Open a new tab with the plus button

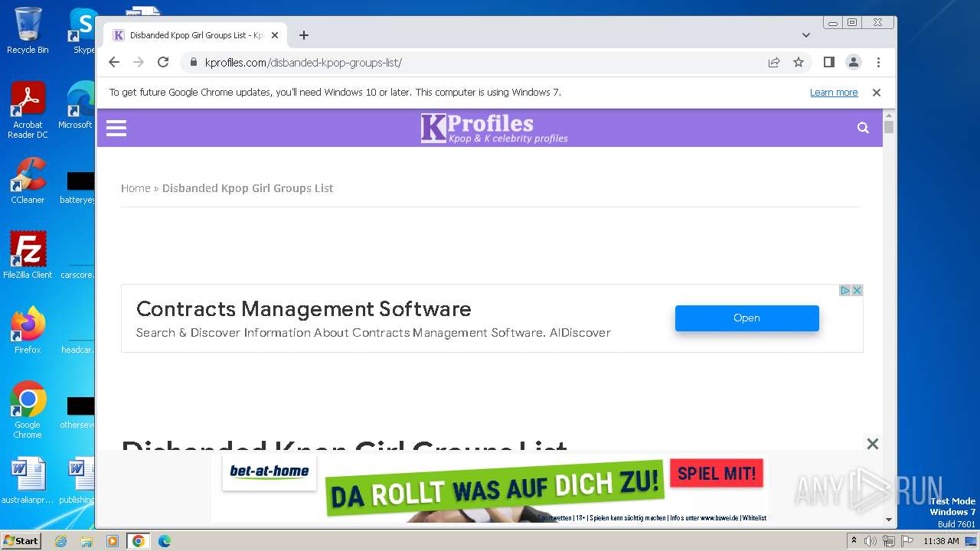click(x=304, y=35)
